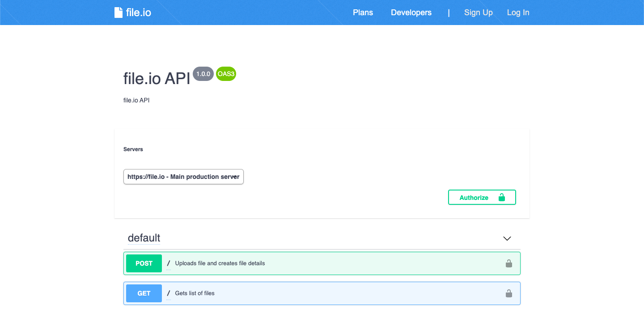Click the 1.0.0 version badge
644x309 pixels.
pos(203,74)
